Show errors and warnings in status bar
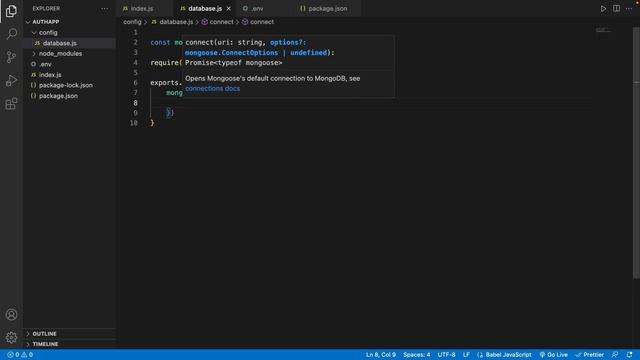Screen dimensions: 640x360 click(x=20, y=355)
